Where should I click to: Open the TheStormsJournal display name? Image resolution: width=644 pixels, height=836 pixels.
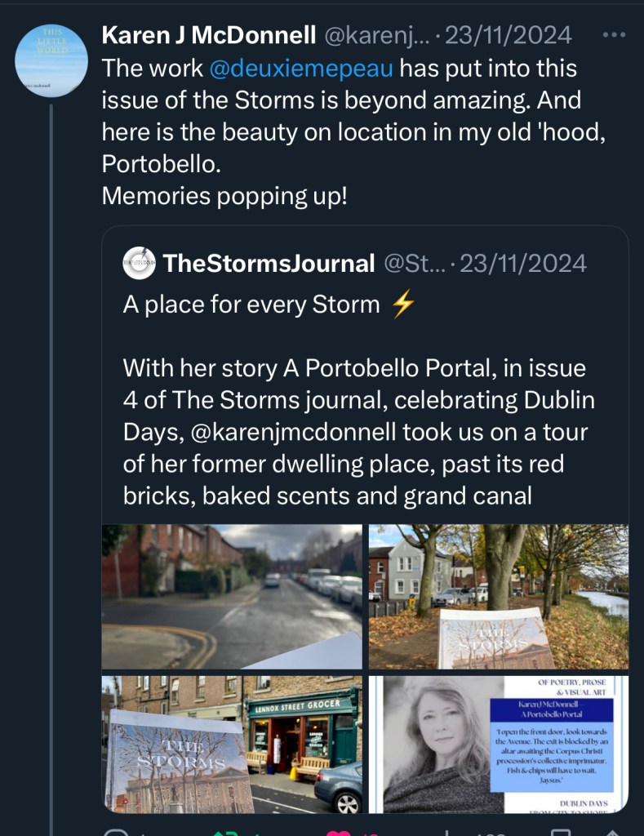tap(269, 263)
